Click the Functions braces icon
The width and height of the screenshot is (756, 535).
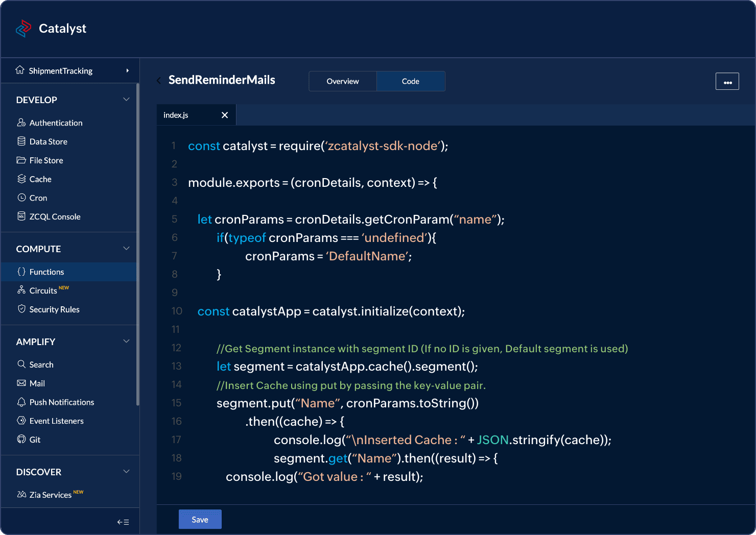point(21,272)
